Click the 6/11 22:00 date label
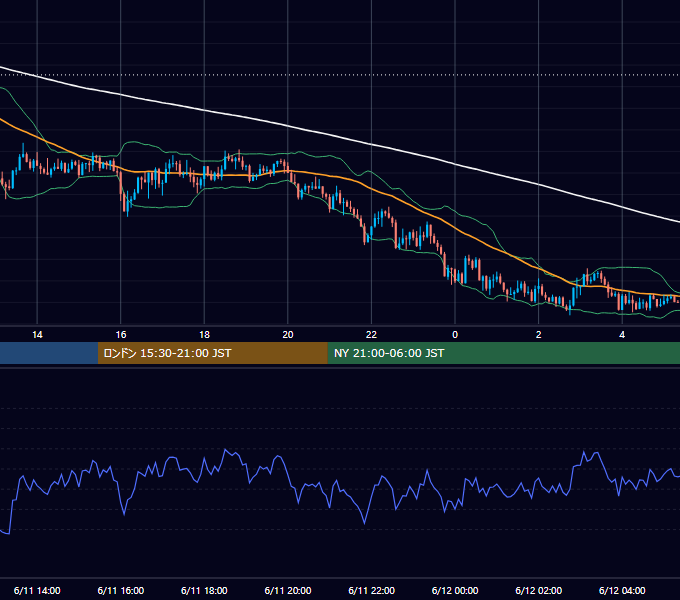Viewport: 680px width, 600px height. pos(371,590)
